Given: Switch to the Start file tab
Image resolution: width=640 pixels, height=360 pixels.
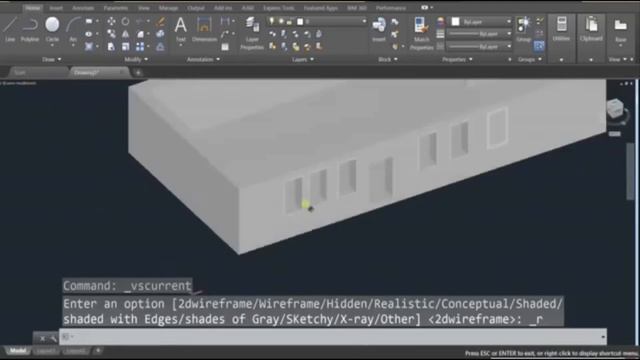Looking at the screenshot, I should 39,73.
